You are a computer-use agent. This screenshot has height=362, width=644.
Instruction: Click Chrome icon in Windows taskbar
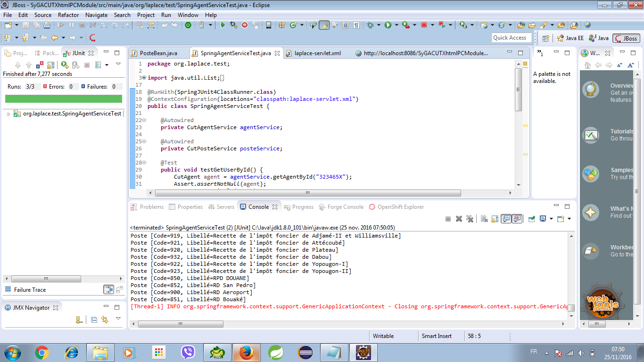[42, 352]
